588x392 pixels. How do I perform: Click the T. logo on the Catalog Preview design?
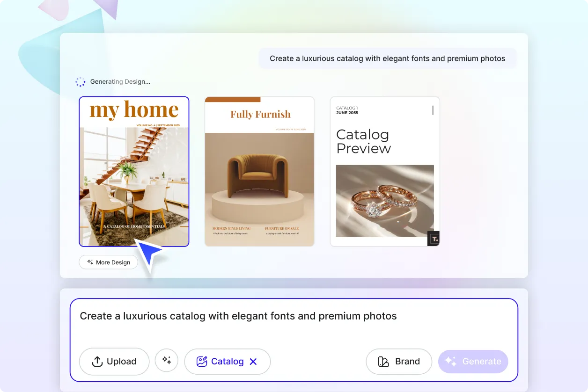[433, 239]
